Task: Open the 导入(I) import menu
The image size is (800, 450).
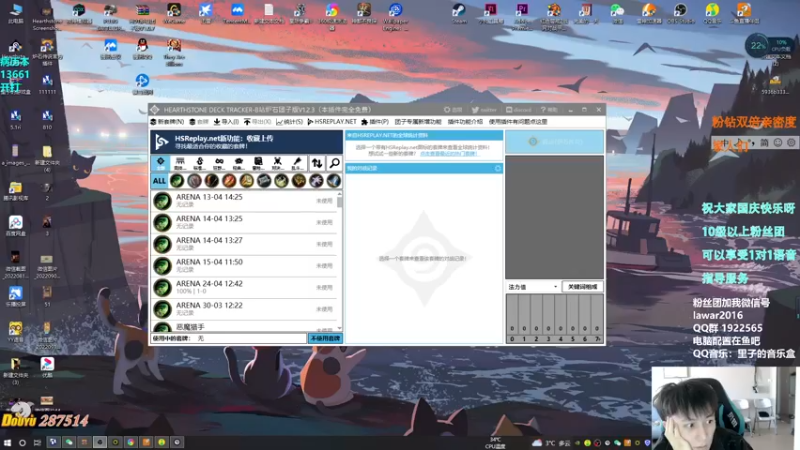Action: coord(226,122)
